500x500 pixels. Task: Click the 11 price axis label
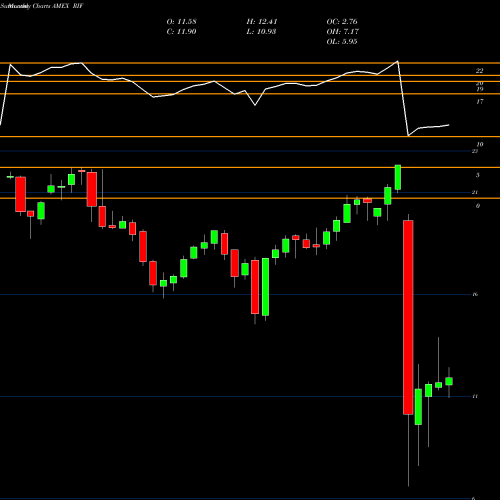coord(475,396)
